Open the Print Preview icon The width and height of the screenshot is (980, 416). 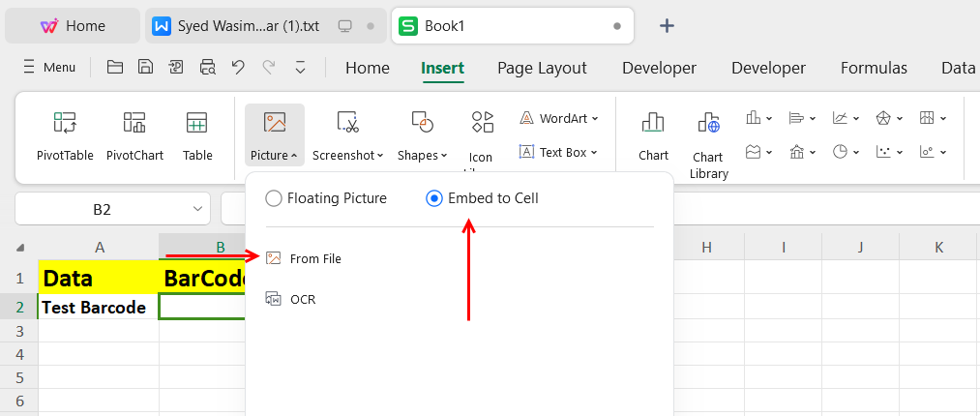point(207,67)
